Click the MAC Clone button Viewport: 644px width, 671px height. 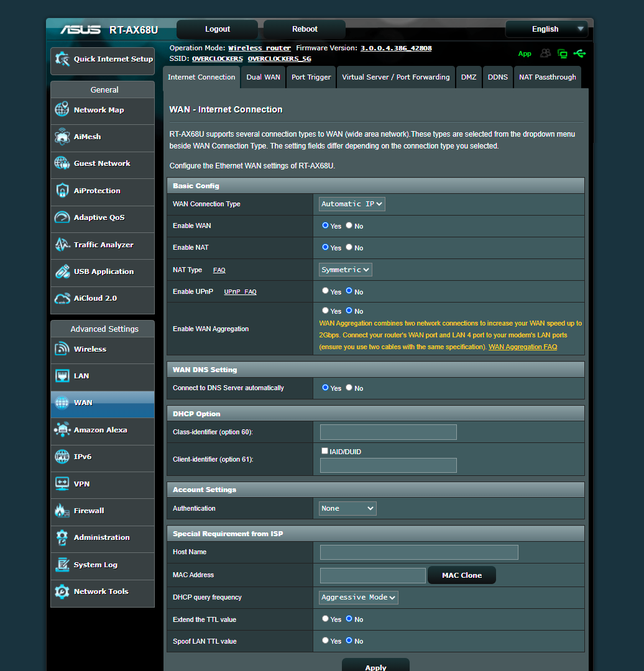pyautogui.click(x=462, y=575)
